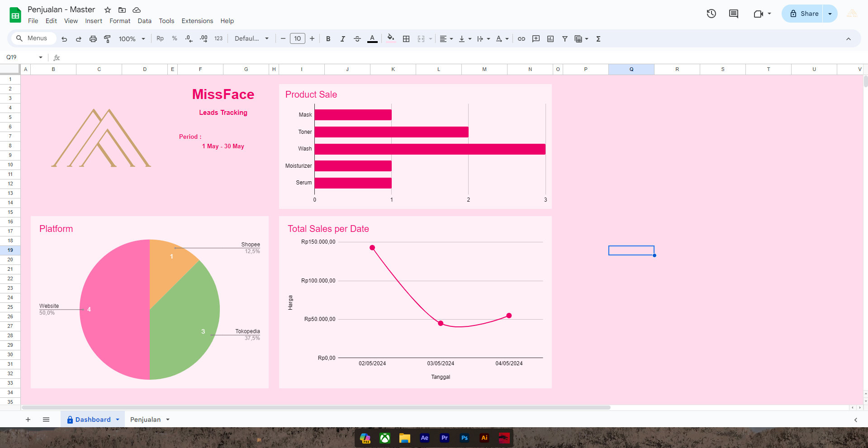Click the insert link icon
This screenshot has height=448, width=868.
point(522,39)
